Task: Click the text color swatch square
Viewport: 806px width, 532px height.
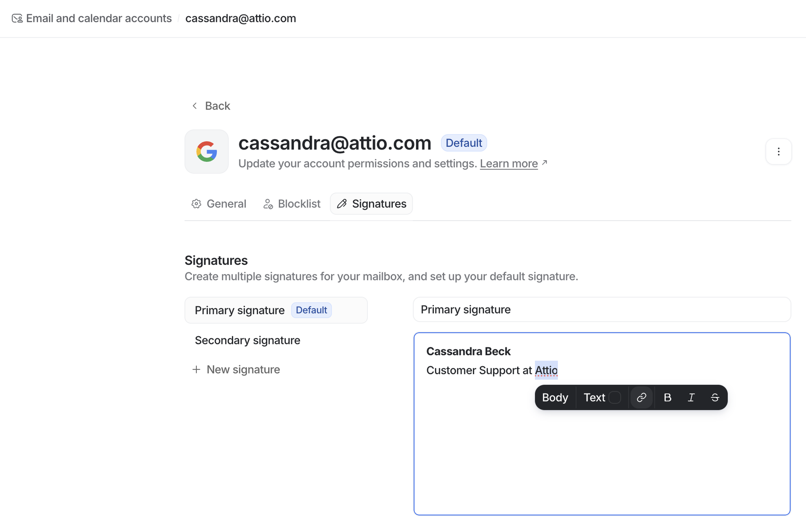Action: click(x=615, y=397)
